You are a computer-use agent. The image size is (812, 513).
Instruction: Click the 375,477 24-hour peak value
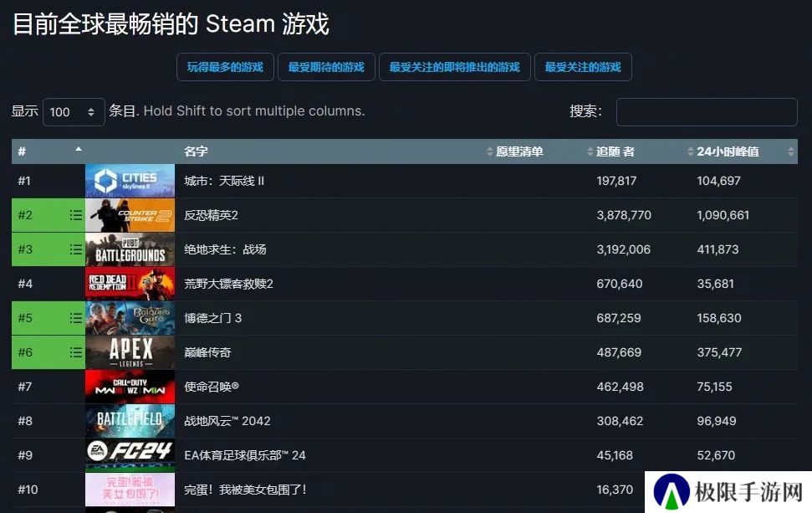(719, 352)
